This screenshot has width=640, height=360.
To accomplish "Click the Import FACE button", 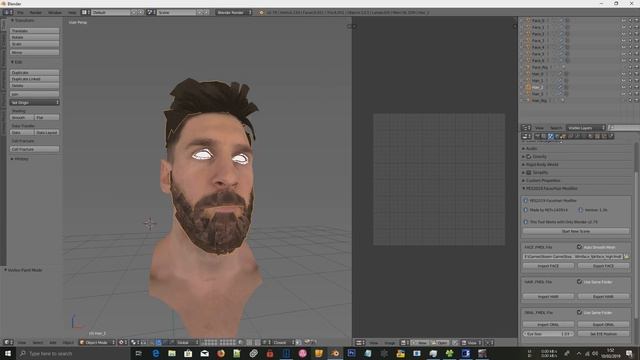I will [548, 266].
